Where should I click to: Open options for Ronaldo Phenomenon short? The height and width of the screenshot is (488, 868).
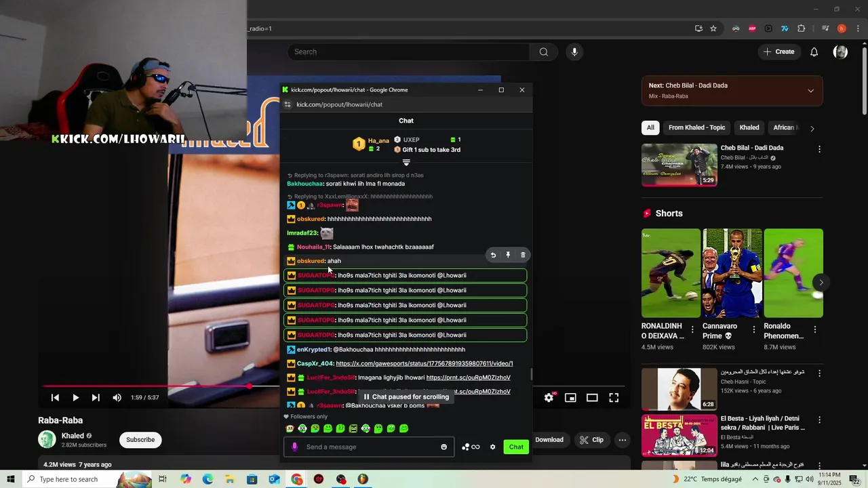[814, 330]
